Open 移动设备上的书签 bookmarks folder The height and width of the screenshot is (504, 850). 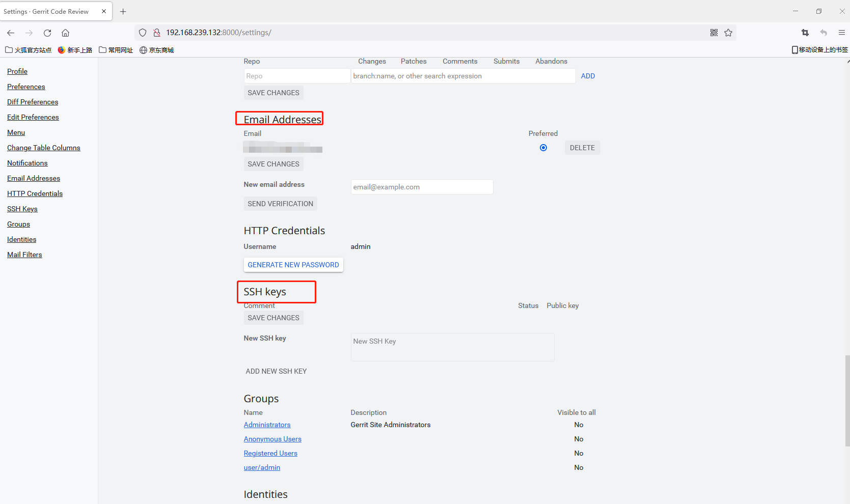tap(820, 50)
